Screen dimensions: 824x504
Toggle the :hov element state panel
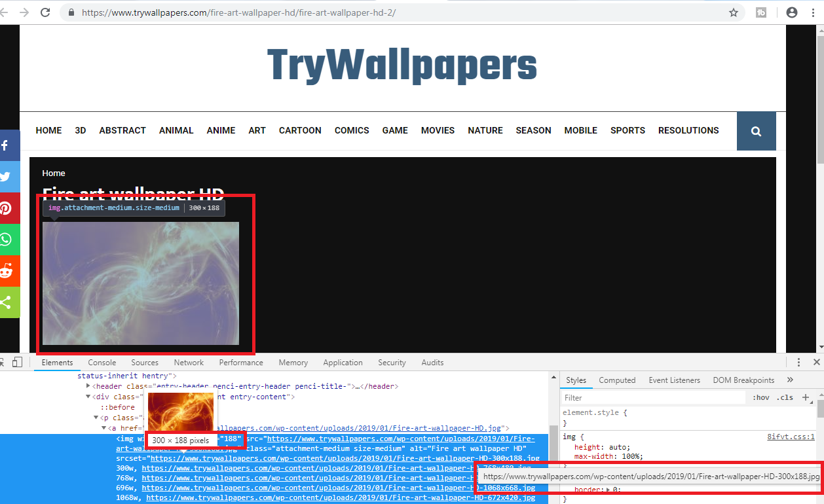[760, 397]
